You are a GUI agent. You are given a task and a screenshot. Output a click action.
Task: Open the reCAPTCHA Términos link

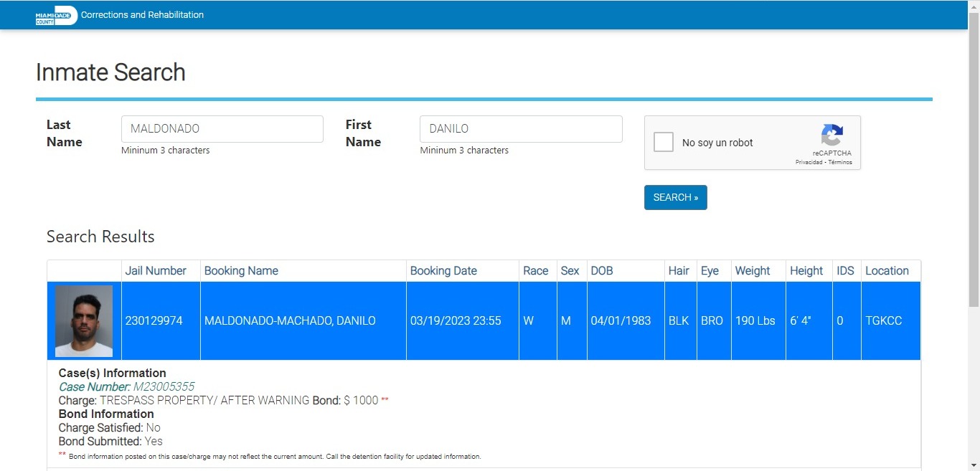tap(841, 163)
